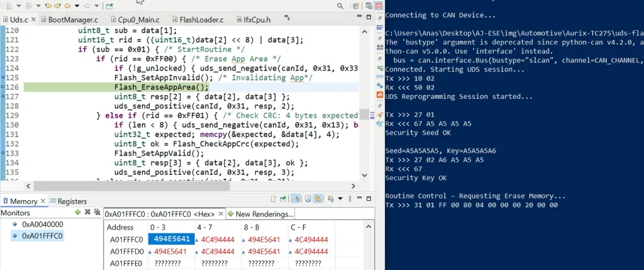Toggle the Memory Monitors pane button
Screen dimensions: 644x270
[x=296, y=199]
